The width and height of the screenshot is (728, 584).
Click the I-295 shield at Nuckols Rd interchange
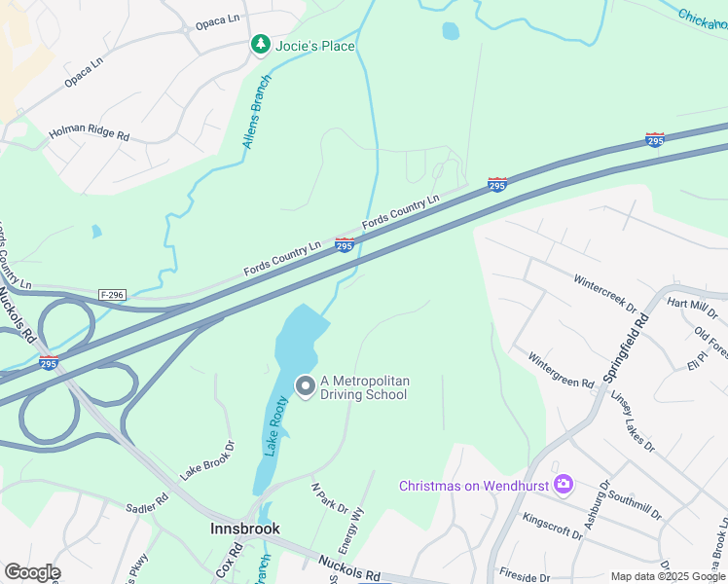click(49, 362)
